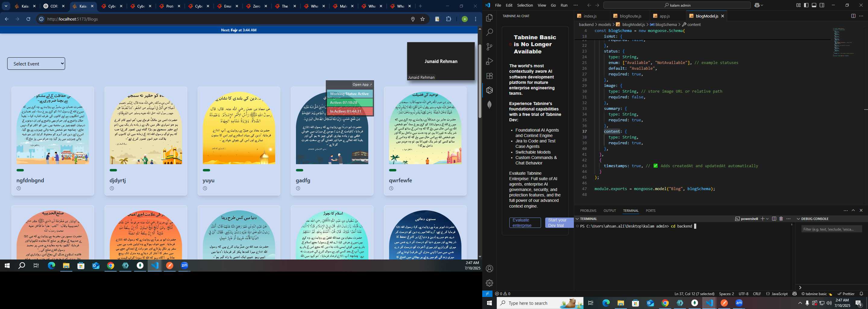Open the launch profile chevron next to the terminal plus

pos(768,219)
